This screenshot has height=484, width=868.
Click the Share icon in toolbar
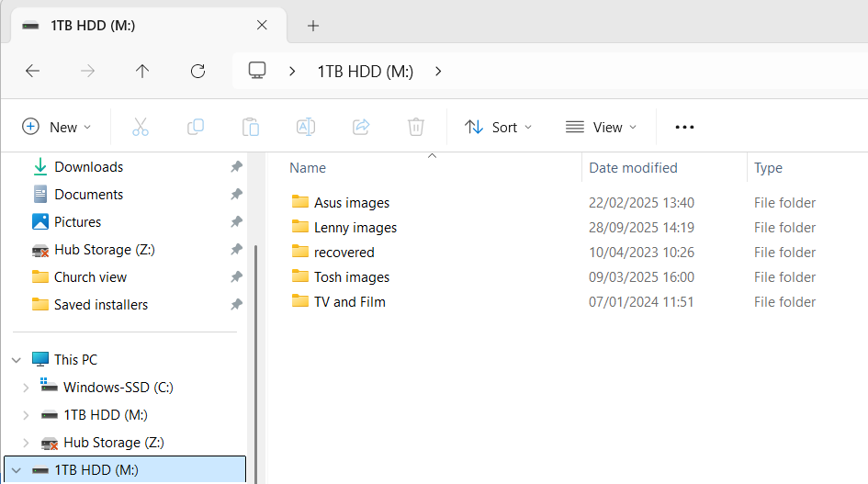click(361, 127)
